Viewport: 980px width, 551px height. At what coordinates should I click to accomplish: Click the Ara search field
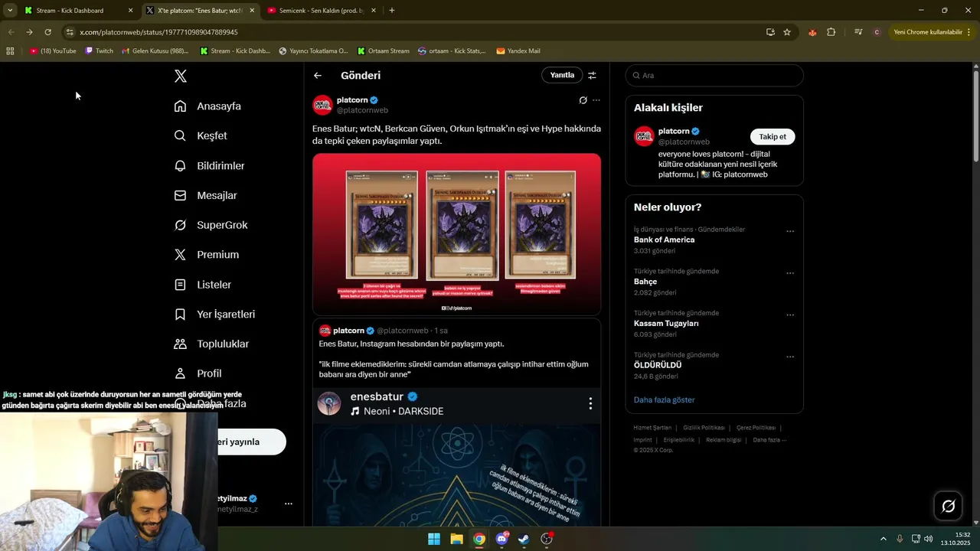pos(714,75)
